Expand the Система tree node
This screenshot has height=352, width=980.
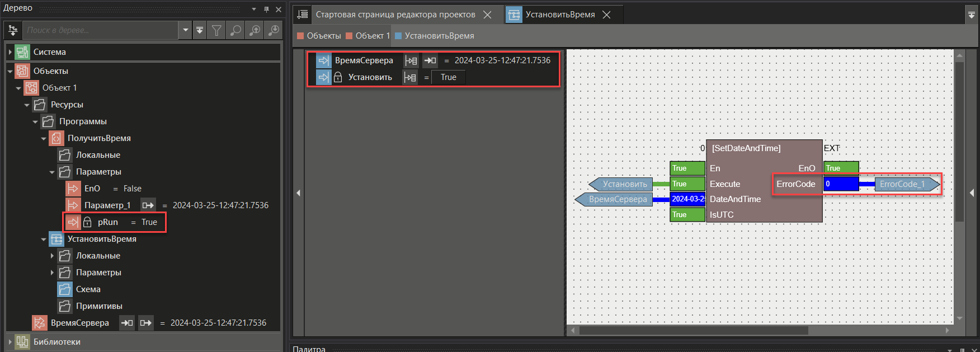pos(10,52)
